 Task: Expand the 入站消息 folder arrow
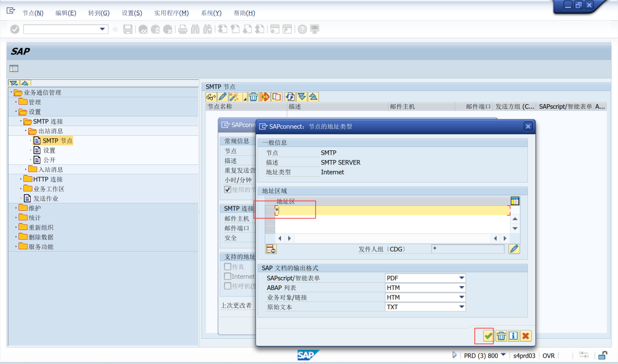26,169
